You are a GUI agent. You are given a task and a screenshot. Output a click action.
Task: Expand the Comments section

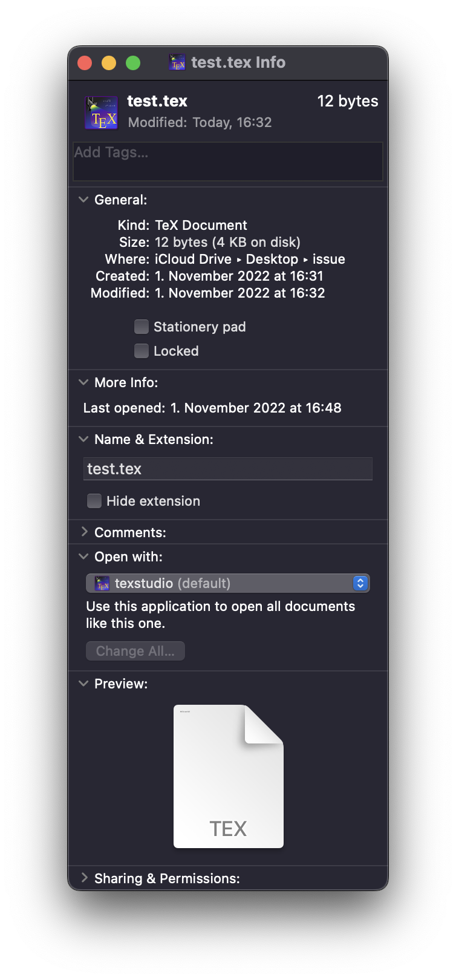[83, 532]
